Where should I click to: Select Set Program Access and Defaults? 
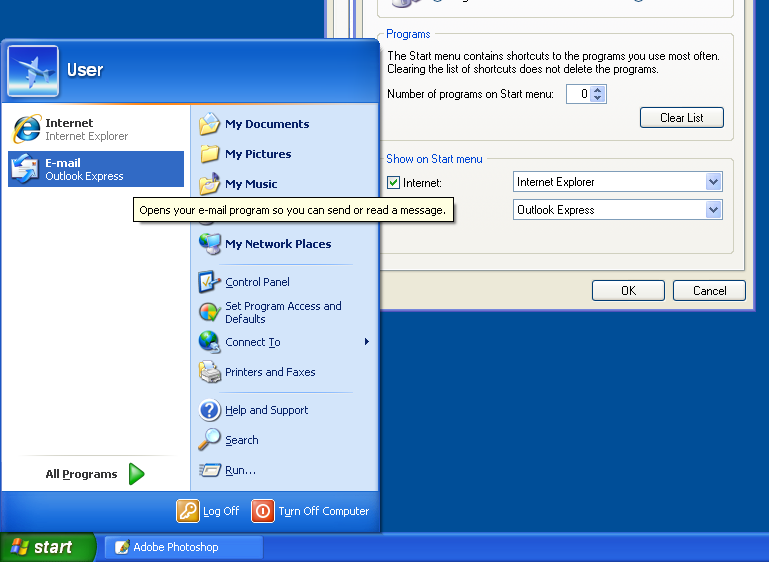tap(283, 312)
